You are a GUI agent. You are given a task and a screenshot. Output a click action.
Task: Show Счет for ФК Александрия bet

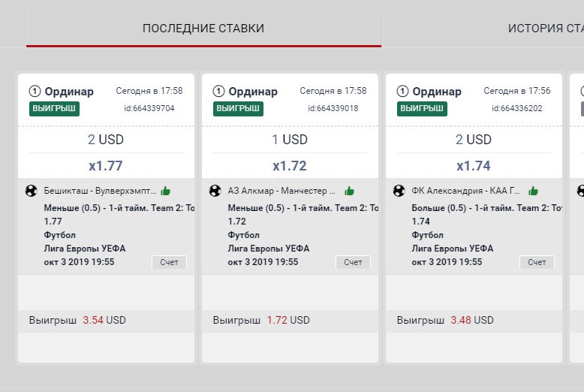[x=537, y=262]
